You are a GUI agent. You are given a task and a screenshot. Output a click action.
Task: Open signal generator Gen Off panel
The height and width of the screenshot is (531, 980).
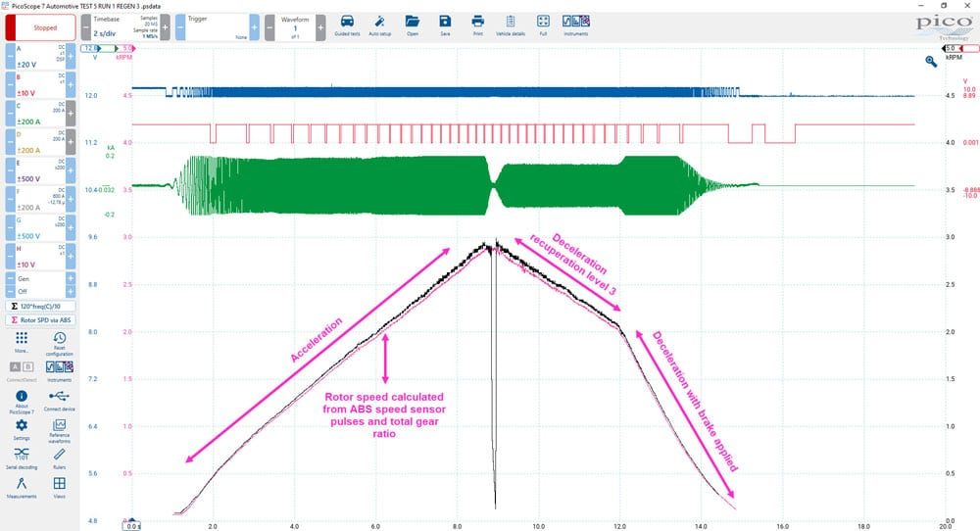click(x=40, y=285)
